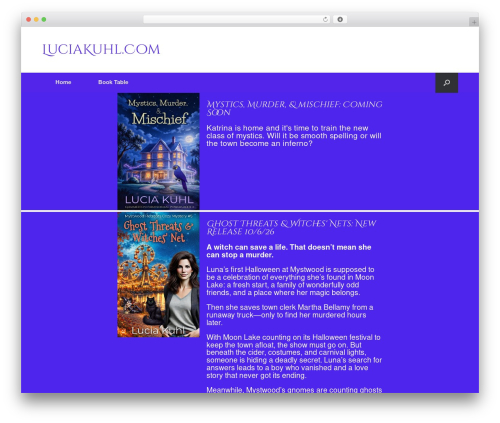Click the line 'Meanwhile, Mystwood's gnomes are counting ghosts'

pyautogui.click(x=294, y=390)
